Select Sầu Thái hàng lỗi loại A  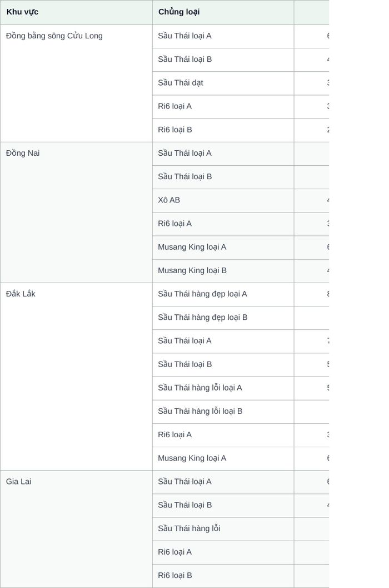(x=223, y=388)
